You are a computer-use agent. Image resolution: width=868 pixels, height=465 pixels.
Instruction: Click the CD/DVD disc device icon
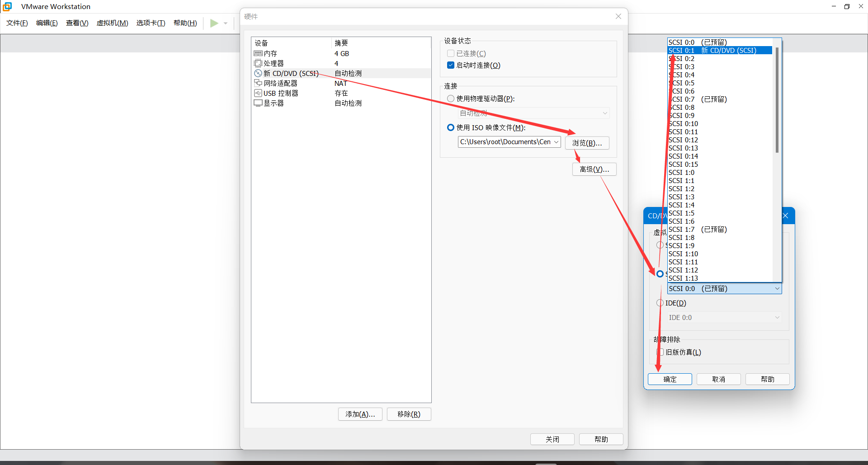[x=258, y=73]
